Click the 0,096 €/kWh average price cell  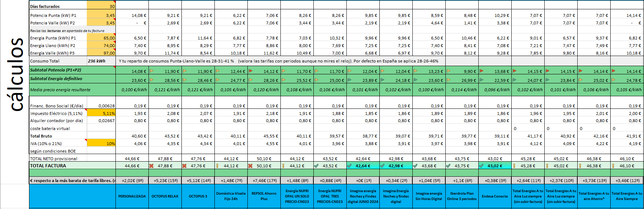[495, 89]
